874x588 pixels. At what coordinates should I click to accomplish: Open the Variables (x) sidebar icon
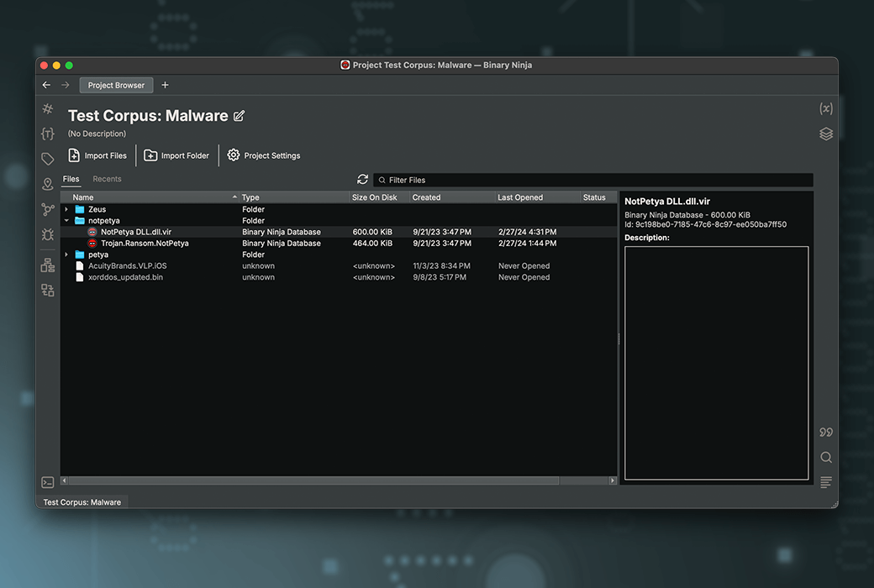[x=825, y=108]
